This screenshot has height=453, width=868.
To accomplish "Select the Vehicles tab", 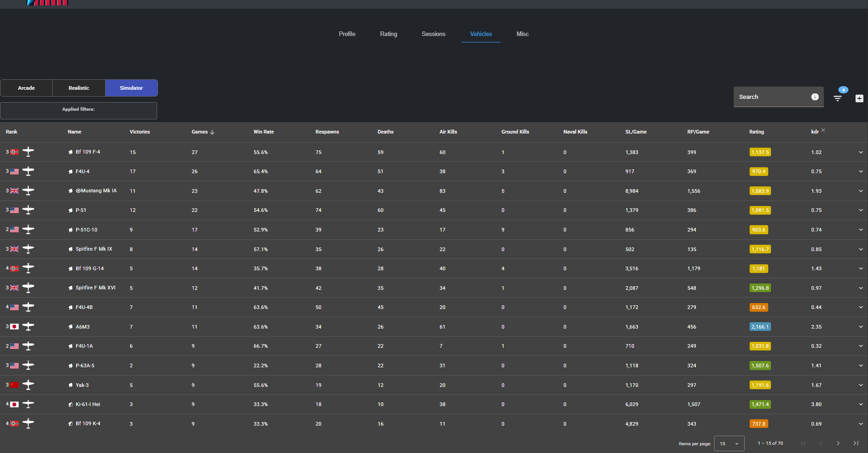I will (x=481, y=34).
